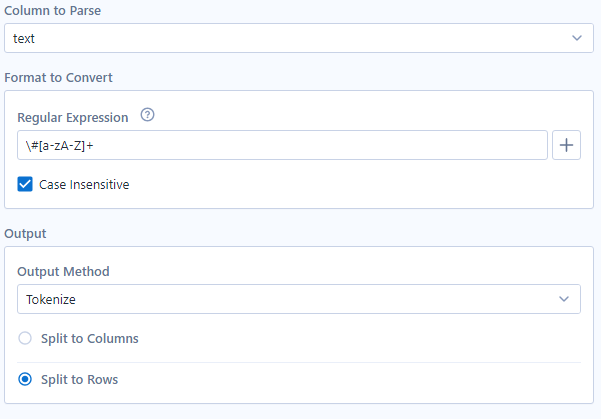Click the "Split to Columns" label text
This screenshot has height=419, width=601.
pos(89,338)
